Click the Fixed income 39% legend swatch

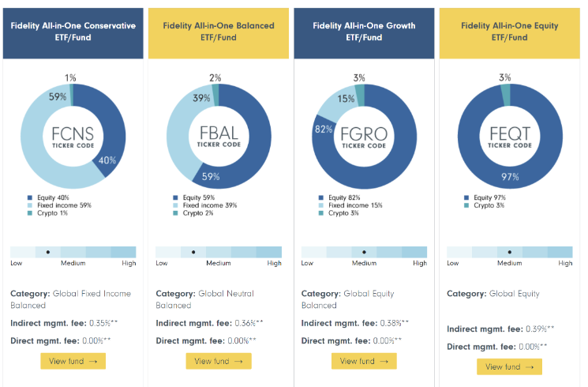175,205
